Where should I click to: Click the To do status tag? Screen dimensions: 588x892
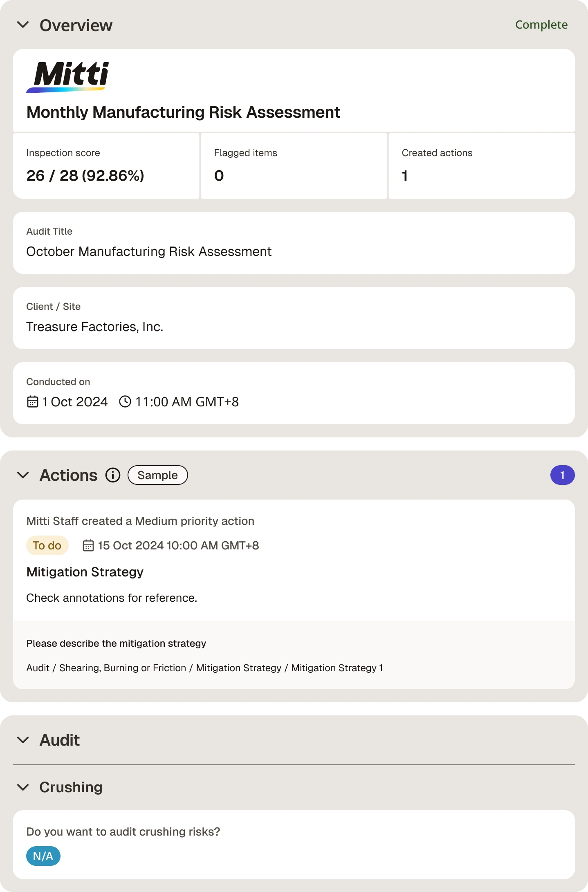[47, 545]
